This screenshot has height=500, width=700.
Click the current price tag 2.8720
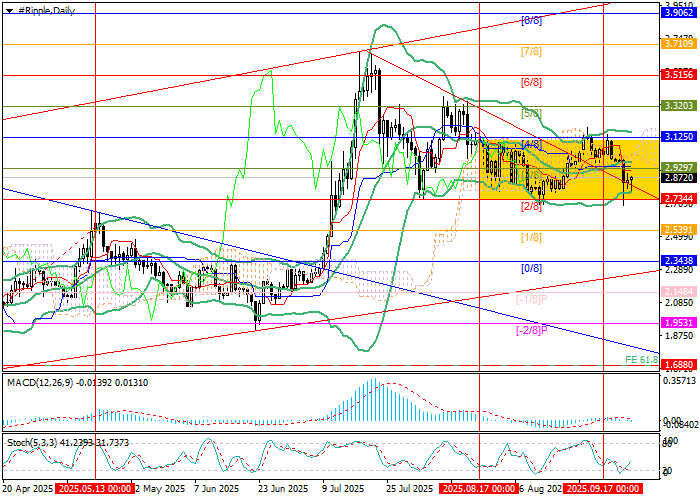point(679,178)
